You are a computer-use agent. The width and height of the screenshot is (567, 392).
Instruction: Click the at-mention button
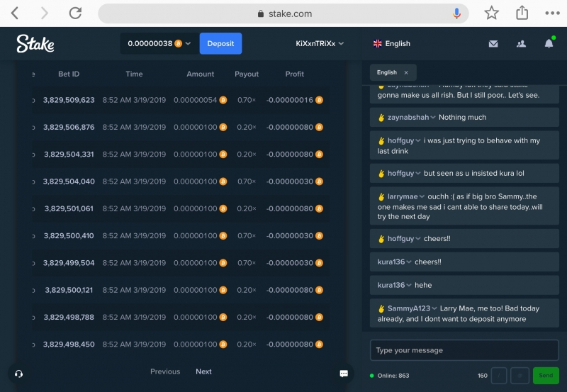click(x=520, y=376)
